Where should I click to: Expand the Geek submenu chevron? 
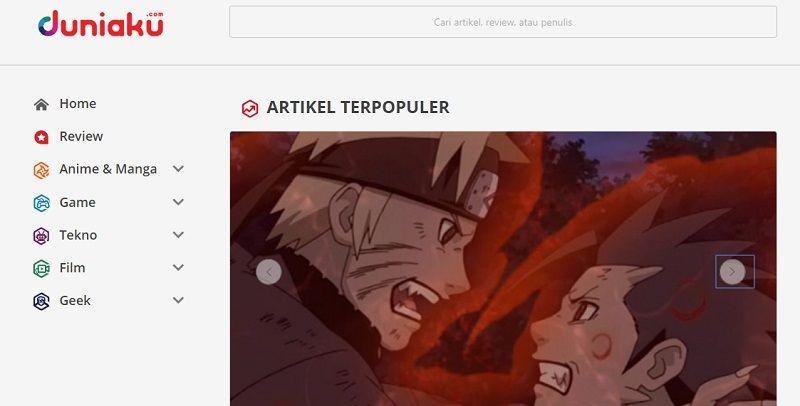pos(178,300)
